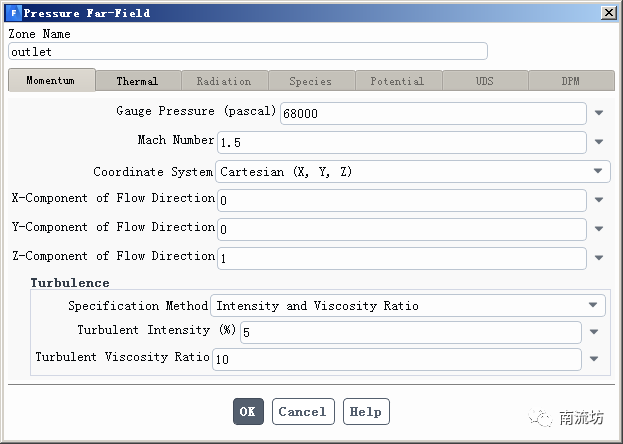Viewport: 623px width, 444px height.
Task: Open the Coordinate System dropdown
Action: coord(412,172)
